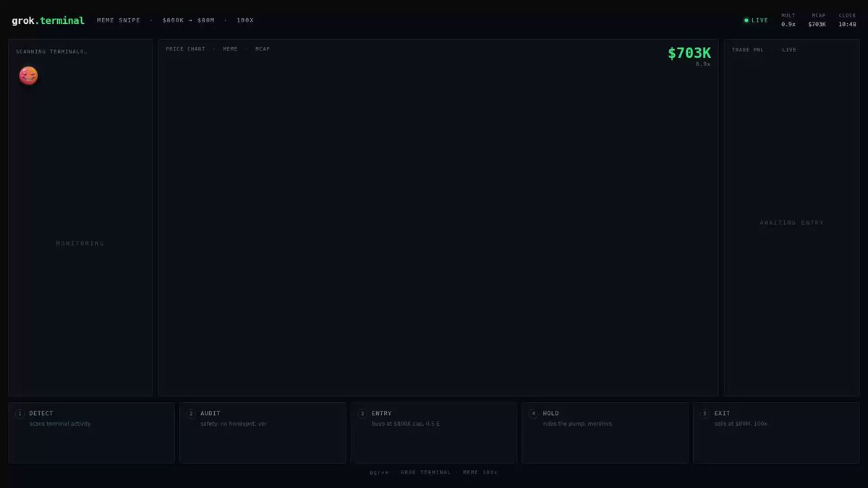Image resolution: width=868 pixels, height=488 pixels.
Task: Click the step 3 number badge
Action: point(362,414)
